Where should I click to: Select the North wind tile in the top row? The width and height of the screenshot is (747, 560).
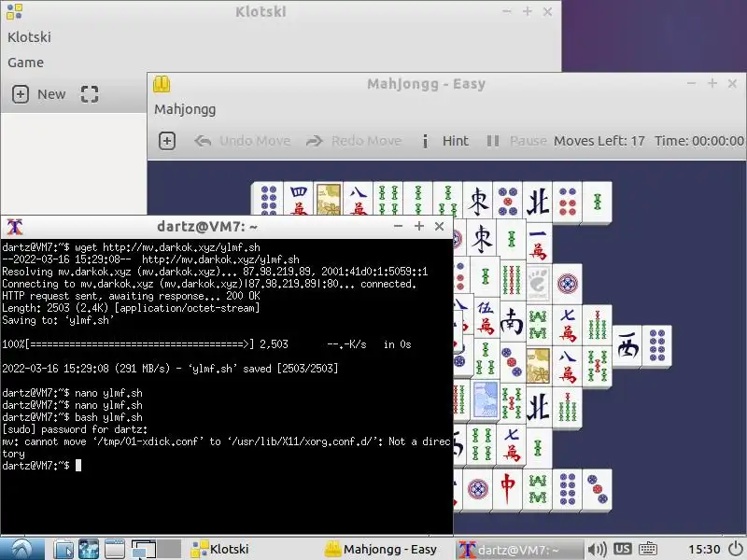(538, 202)
